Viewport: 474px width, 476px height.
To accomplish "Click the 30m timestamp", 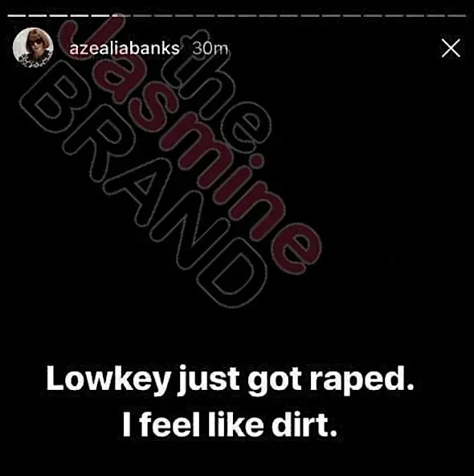I will (210, 48).
